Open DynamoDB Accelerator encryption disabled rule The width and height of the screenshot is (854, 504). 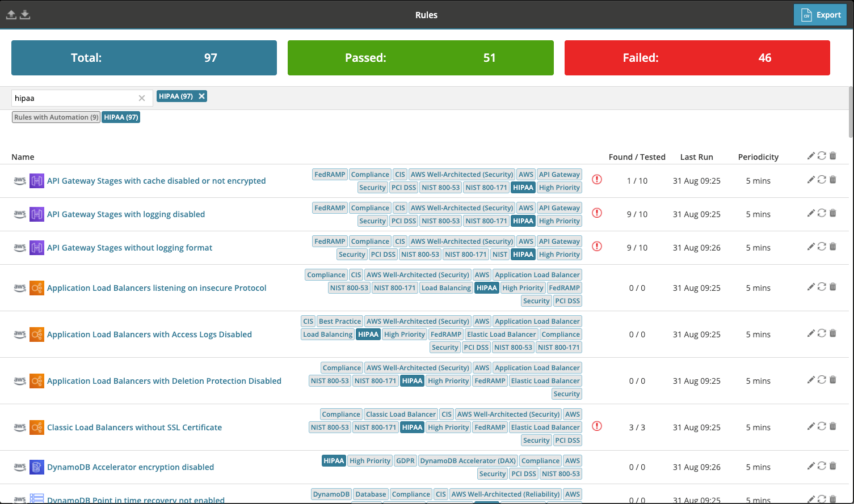tap(131, 467)
